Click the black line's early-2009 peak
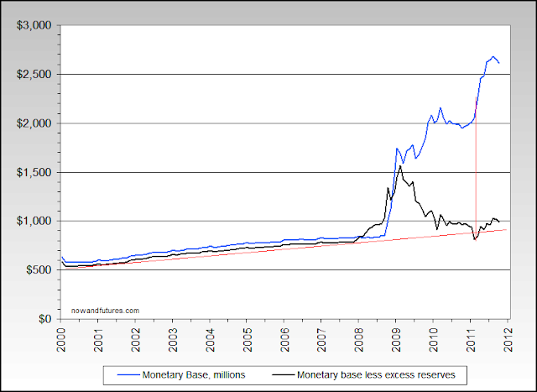The height and width of the screenshot is (392, 537). [400, 166]
